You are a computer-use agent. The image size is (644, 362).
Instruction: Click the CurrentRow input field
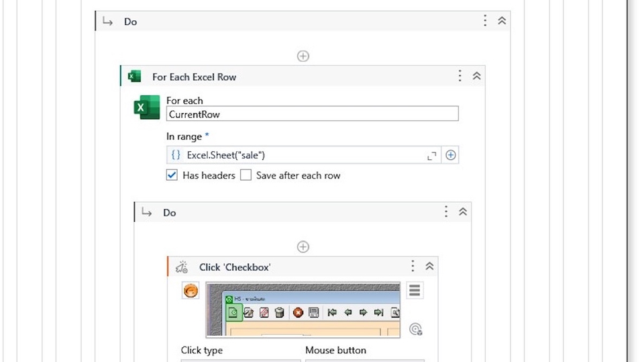312,114
